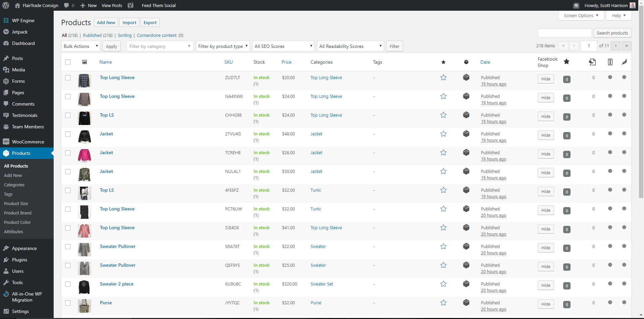Open All-in-One WP Migration
Screen dimensions: 644x319
[x=27, y=297]
